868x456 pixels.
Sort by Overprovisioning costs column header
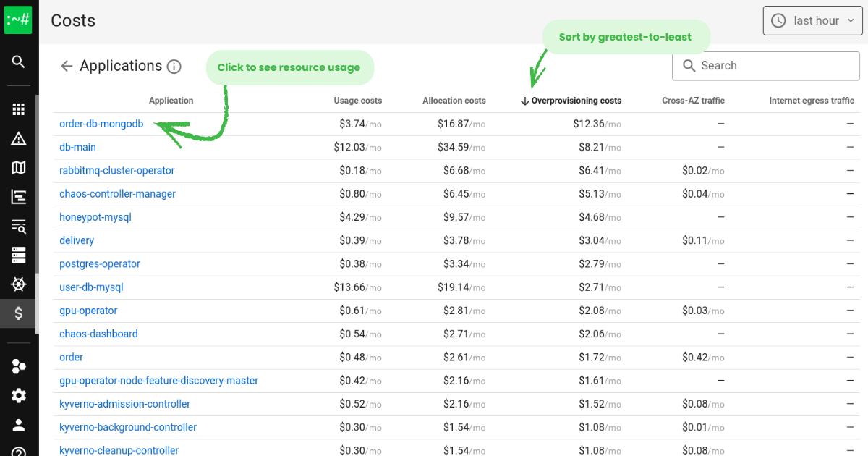(576, 101)
